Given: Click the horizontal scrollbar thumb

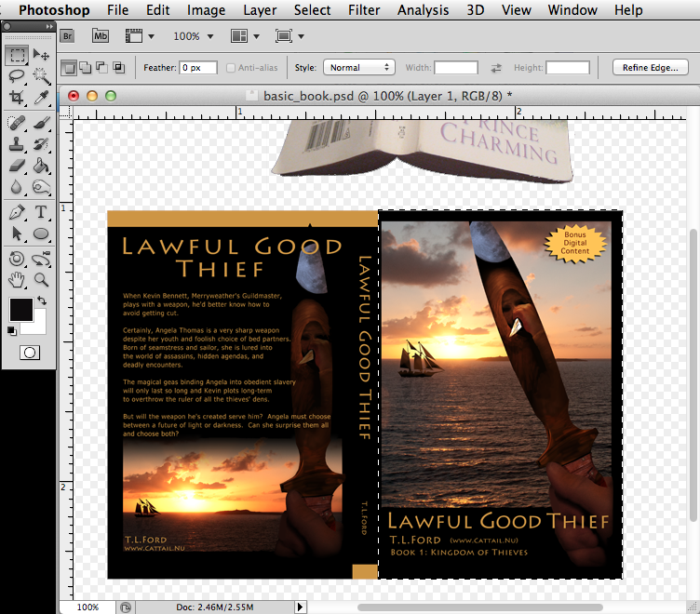Looking at the screenshot, I should click(480, 607).
